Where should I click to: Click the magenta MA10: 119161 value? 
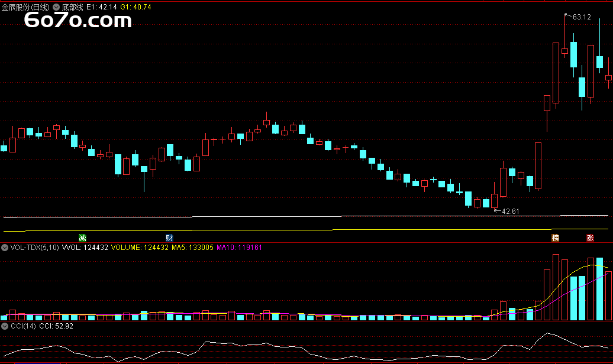click(239, 248)
